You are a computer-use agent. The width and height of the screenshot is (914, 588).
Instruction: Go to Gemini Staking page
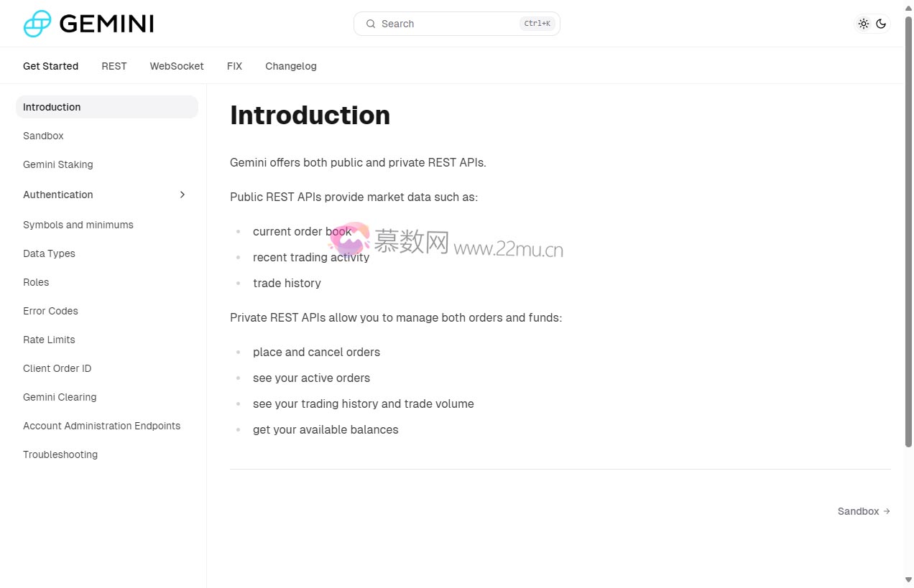58,164
